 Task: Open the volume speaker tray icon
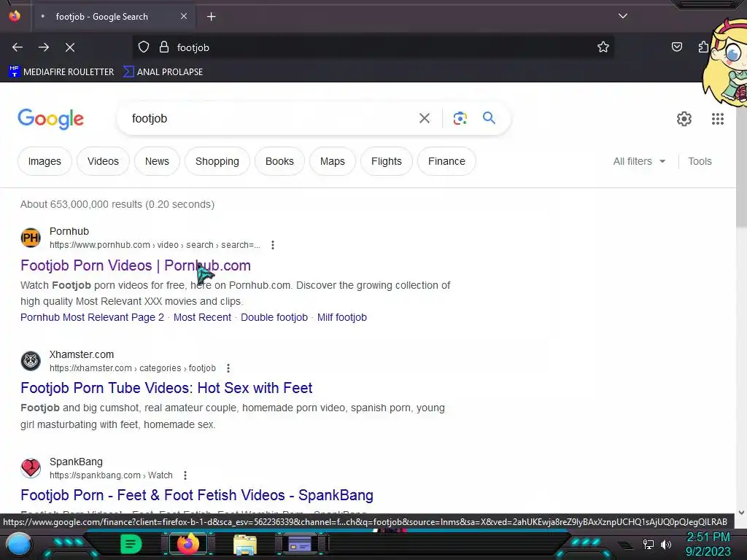tap(666, 544)
